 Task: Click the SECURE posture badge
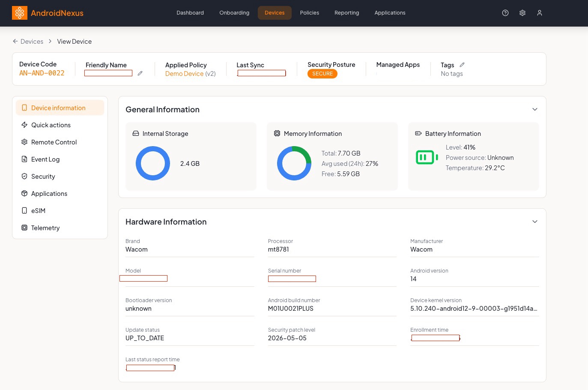(322, 74)
